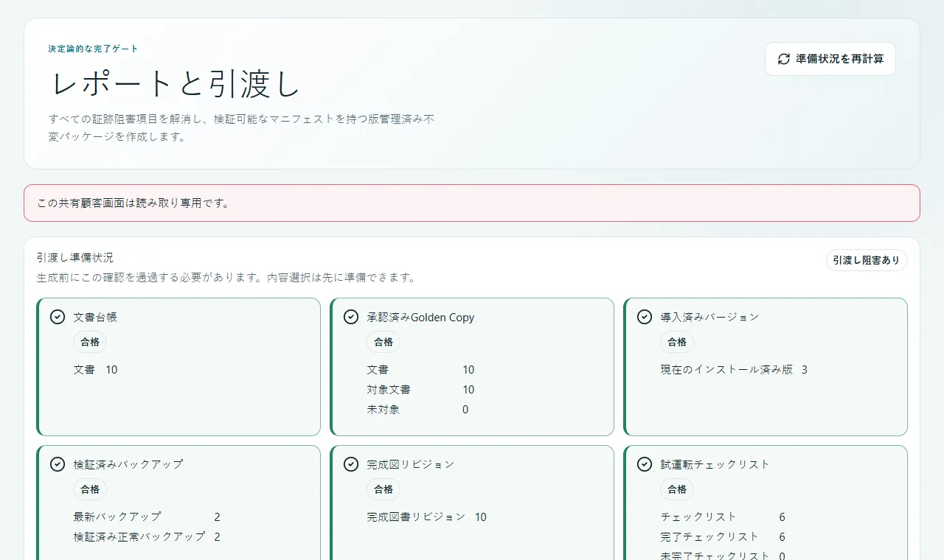
Task: Click the 検証済みバックアップ check-circle icon
Action: [x=57, y=464]
